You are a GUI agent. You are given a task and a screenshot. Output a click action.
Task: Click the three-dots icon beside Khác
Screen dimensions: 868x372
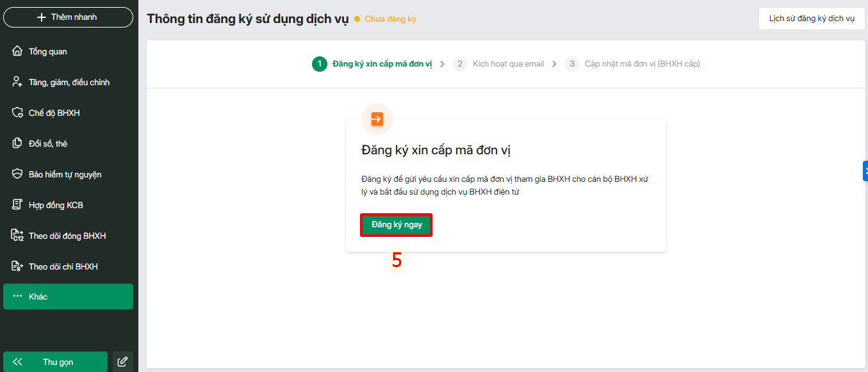click(x=17, y=296)
